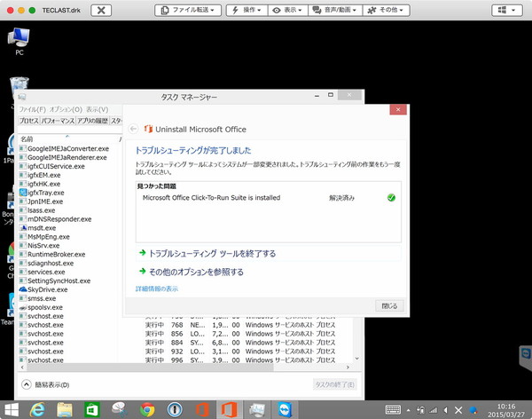The height and width of the screenshot is (419, 532).
Task: Open the Task Manager taskbar icon
Action: [257, 410]
